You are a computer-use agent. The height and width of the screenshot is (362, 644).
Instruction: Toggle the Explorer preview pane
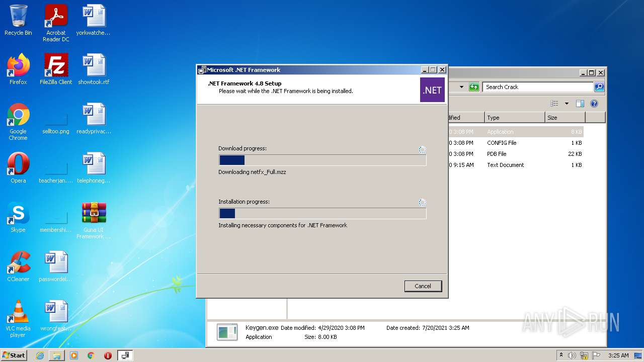(580, 104)
